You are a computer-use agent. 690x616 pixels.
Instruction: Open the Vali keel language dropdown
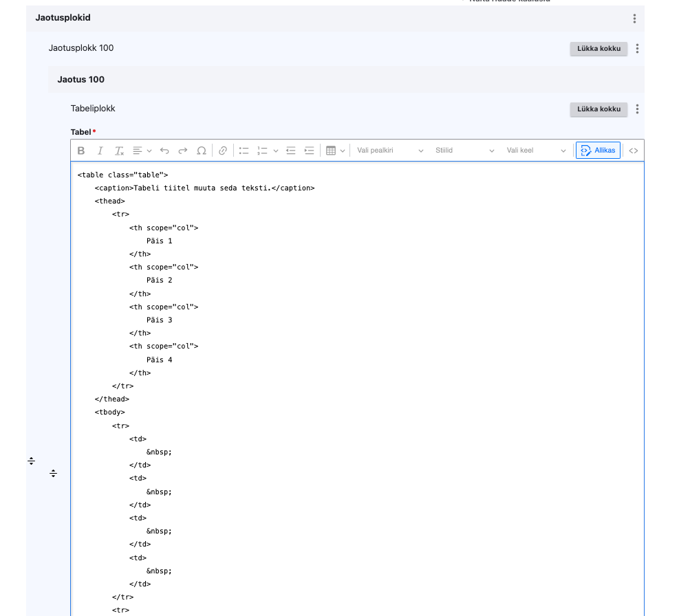(536, 151)
